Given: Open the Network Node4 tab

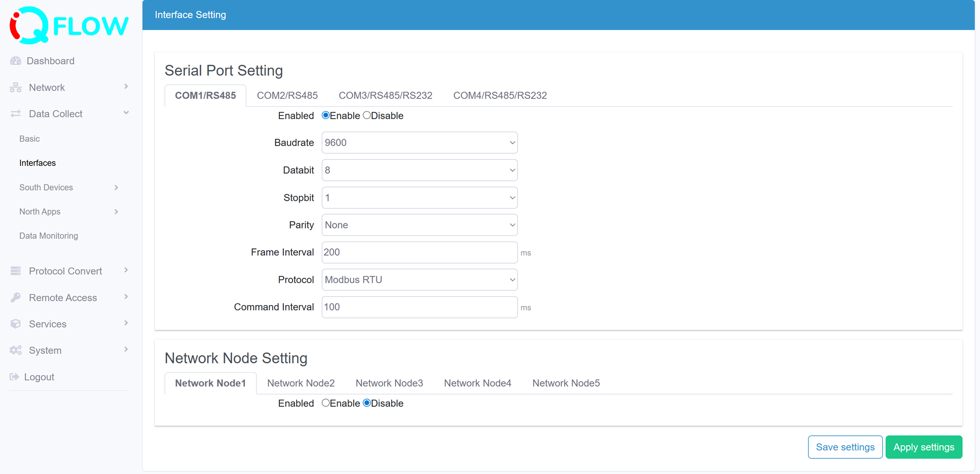Looking at the screenshot, I should coord(477,383).
